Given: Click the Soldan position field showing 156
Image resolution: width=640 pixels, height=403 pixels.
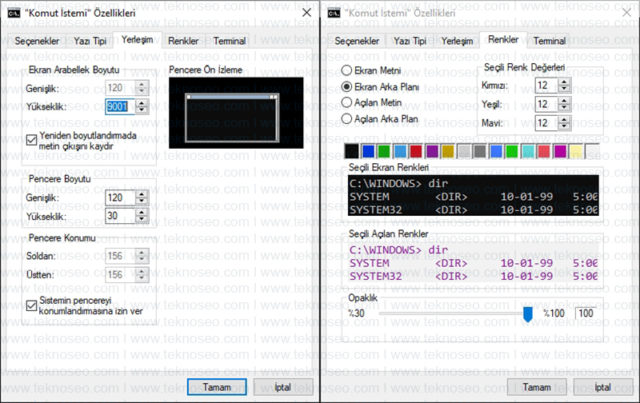Looking at the screenshot, I should pyautogui.click(x=121, y=256).
